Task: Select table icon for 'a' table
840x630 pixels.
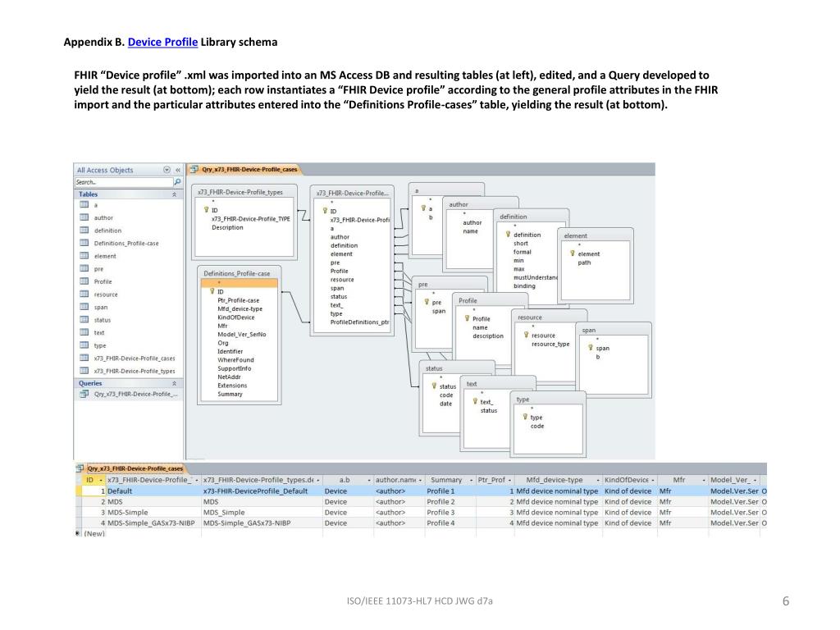Action: [84, 204]
